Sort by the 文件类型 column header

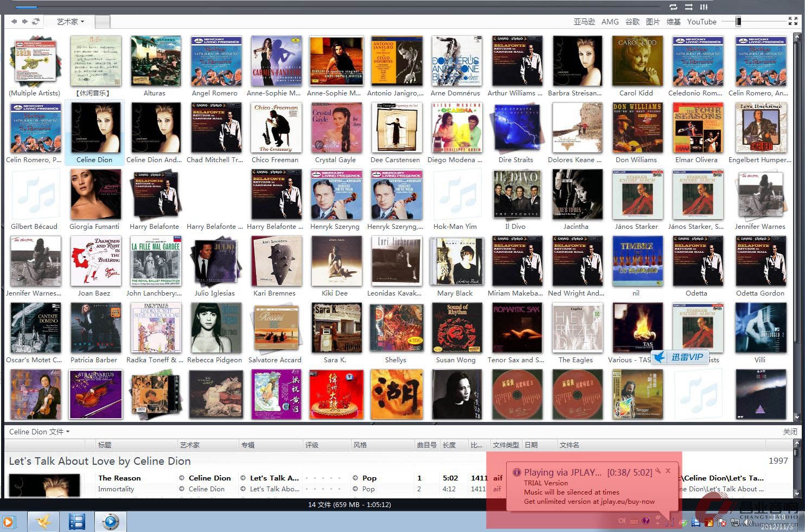(x=506, y=445)
